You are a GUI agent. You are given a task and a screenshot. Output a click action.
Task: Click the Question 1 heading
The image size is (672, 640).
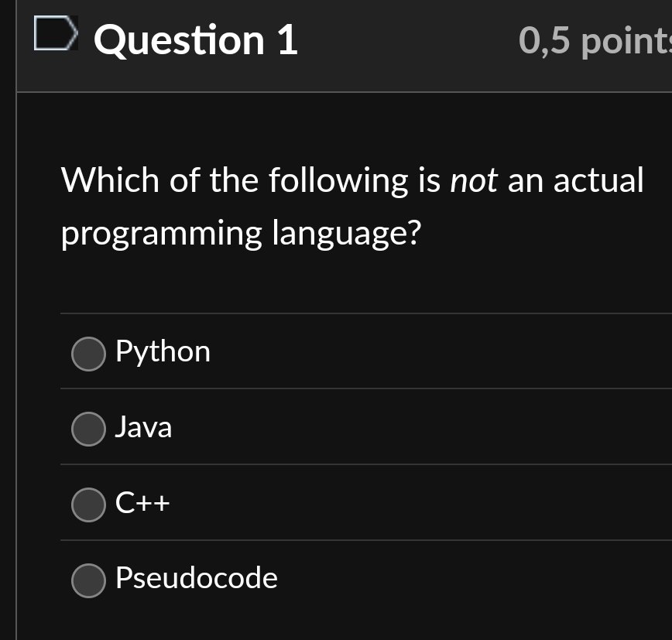196,40
